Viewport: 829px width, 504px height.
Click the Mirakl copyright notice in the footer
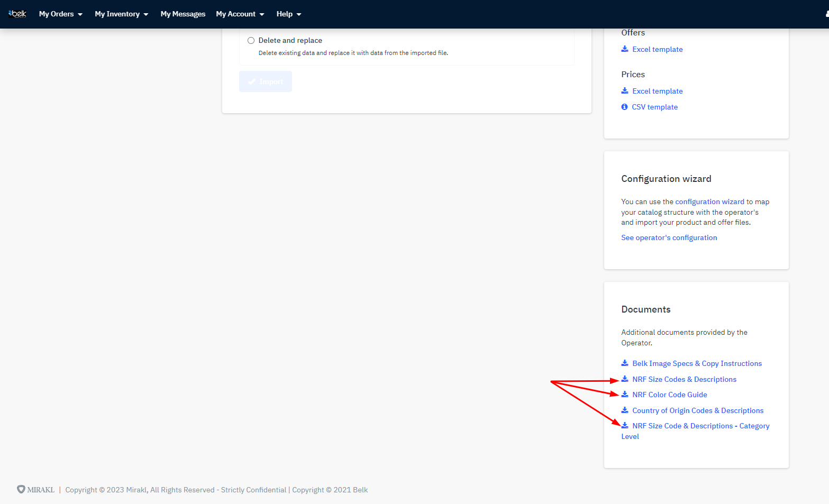tap(216, 490)
